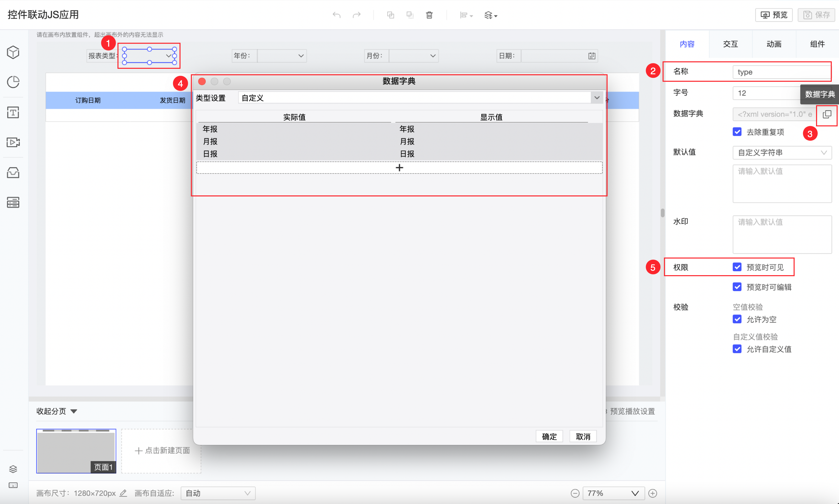Click the delete trash icon in toolbar
839x504 pixels.
pyautogui.click(x=429, y=15)
